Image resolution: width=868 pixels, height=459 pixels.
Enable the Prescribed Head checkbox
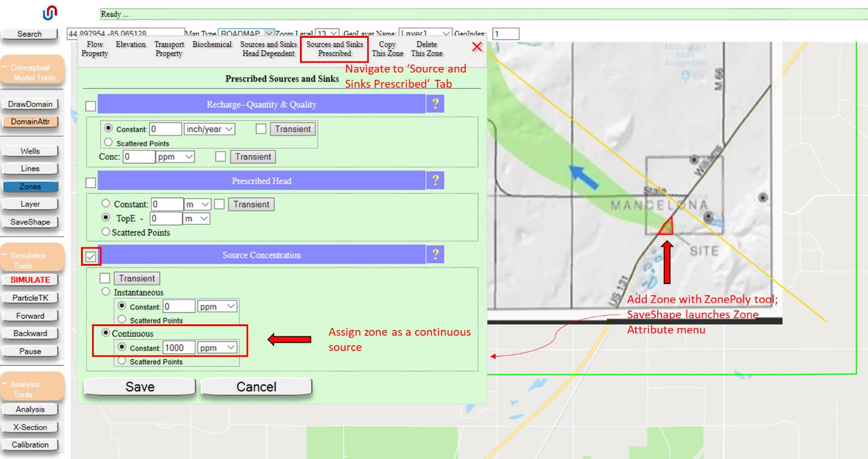point(91,182)
